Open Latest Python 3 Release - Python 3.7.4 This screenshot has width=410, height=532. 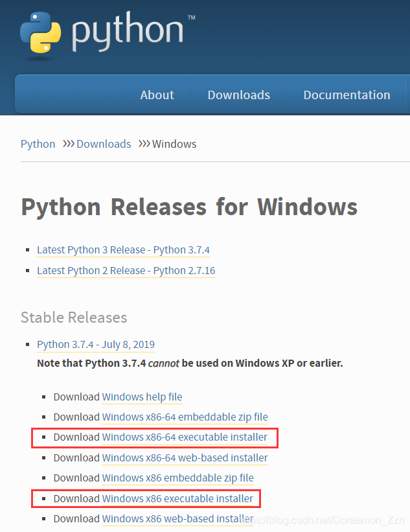click(x=124, y=249)
